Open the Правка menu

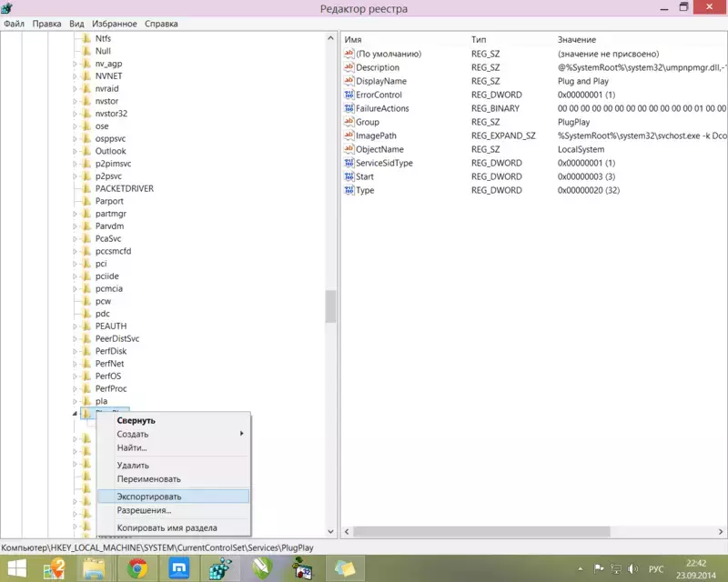pyautogui.click(x=46, y=24)
